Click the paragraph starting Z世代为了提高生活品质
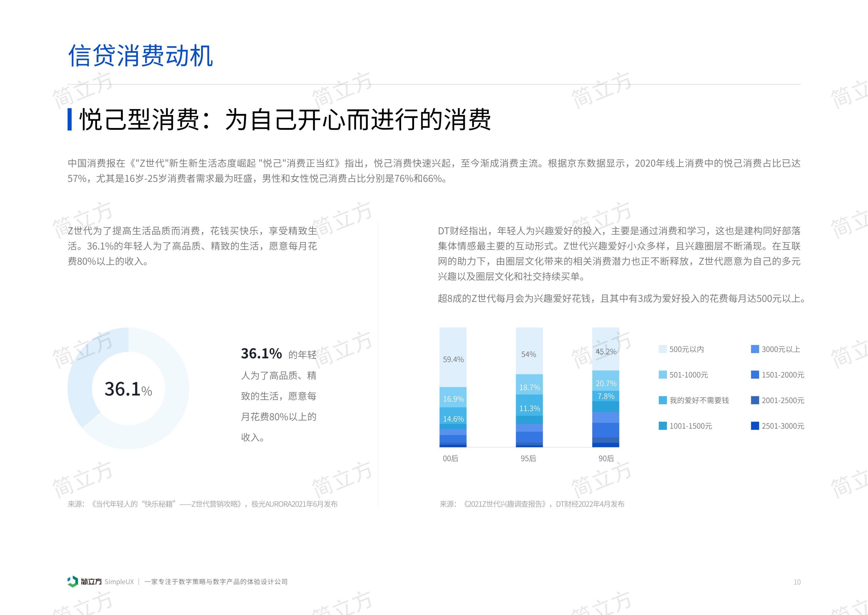This screenshot has width=868, height=615. [192, 246]
